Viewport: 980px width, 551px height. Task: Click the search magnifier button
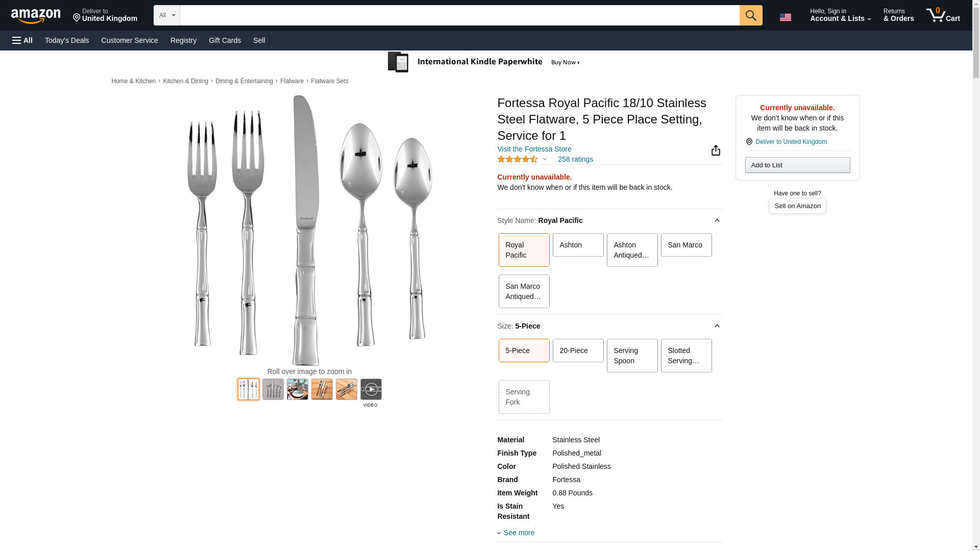point(750,15)
